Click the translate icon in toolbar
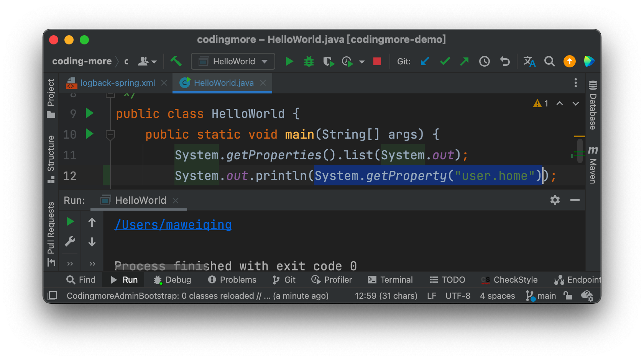 [x=529, y=61]
